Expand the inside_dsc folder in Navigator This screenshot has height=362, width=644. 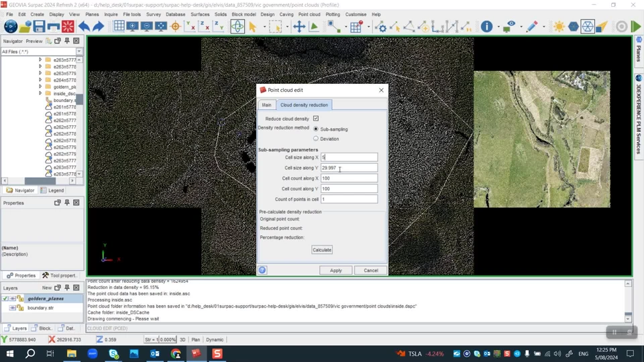pyautogui.click(x=40, y=94)
